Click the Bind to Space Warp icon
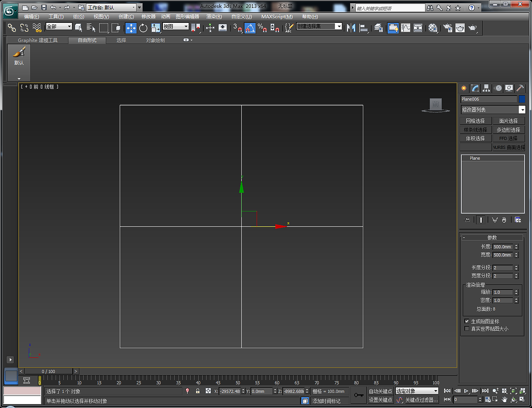 point(37,28)
